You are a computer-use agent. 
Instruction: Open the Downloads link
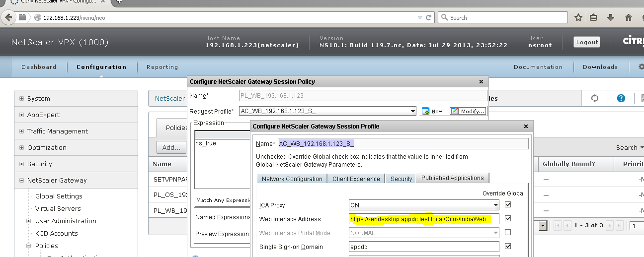pos(600,67)
